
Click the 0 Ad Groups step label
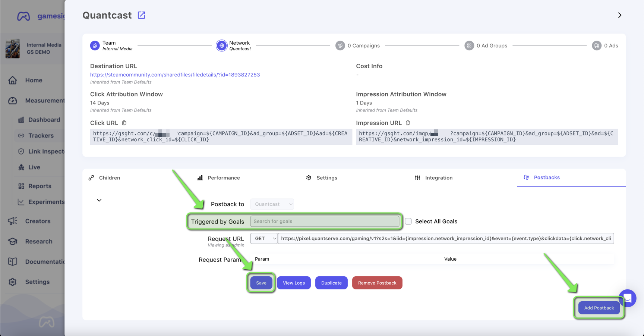coord(492,45)
